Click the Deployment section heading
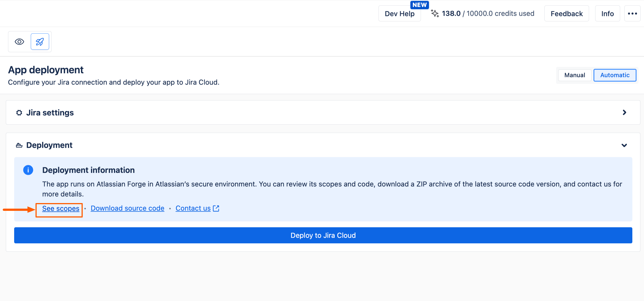 [x=49, y=145]
